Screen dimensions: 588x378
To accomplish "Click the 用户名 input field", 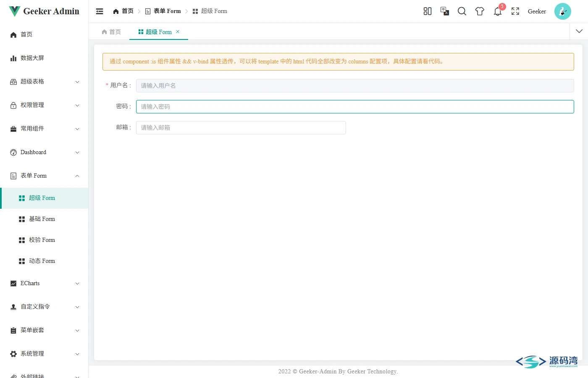I will coord(355,86).
